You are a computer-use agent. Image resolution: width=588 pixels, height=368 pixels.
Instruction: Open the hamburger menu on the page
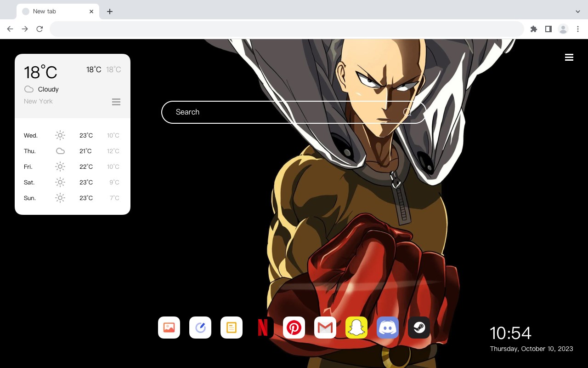tap(569, 57)
